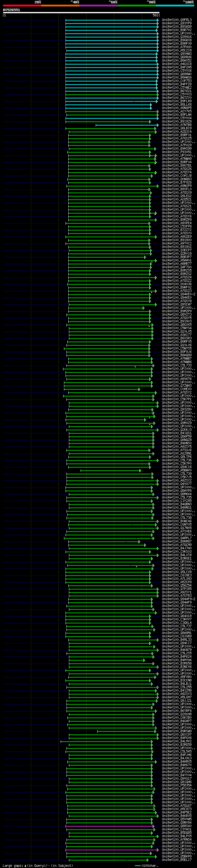Viewport: 197px width, 868px height.
Task: Select hit UniRef100_Q56Z54
Action: tap(177, 586)
